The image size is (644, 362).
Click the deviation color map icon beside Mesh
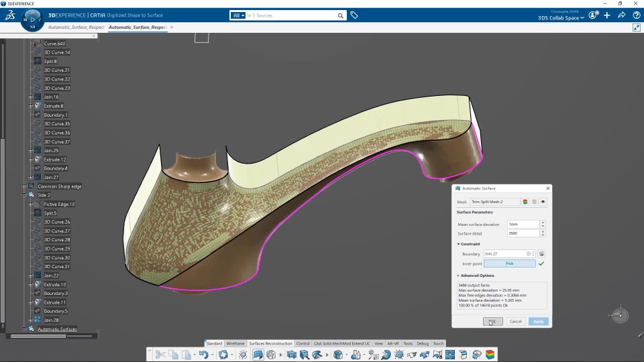tap(525, 202)
